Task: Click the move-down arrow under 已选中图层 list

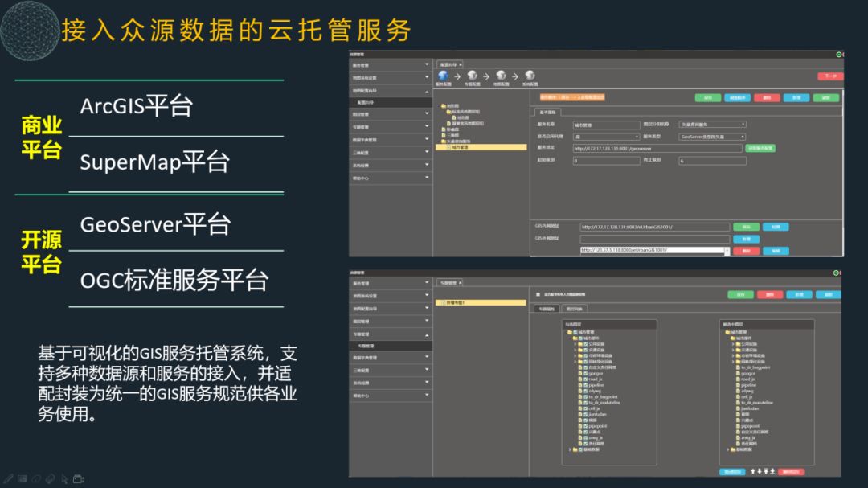Action: [x=759, y=471]
